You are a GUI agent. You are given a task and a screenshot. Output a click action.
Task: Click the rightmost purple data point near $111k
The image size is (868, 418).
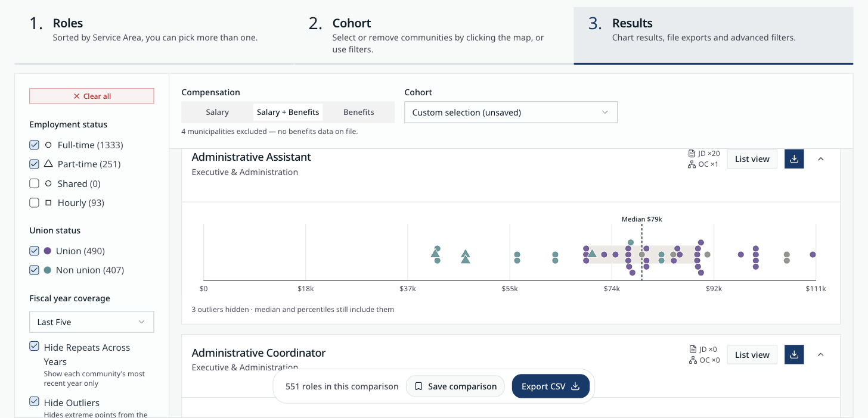click(x=813, y=254)
